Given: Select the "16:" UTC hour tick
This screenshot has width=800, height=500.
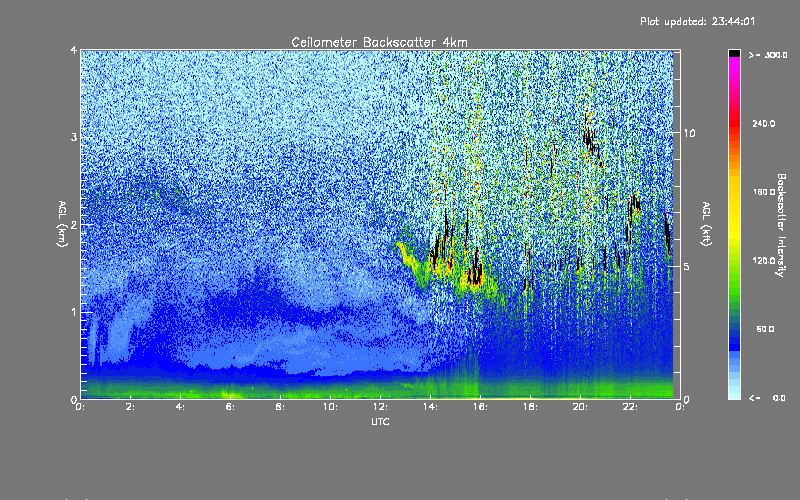Looking at the screenshot, I should coord(481,407).
